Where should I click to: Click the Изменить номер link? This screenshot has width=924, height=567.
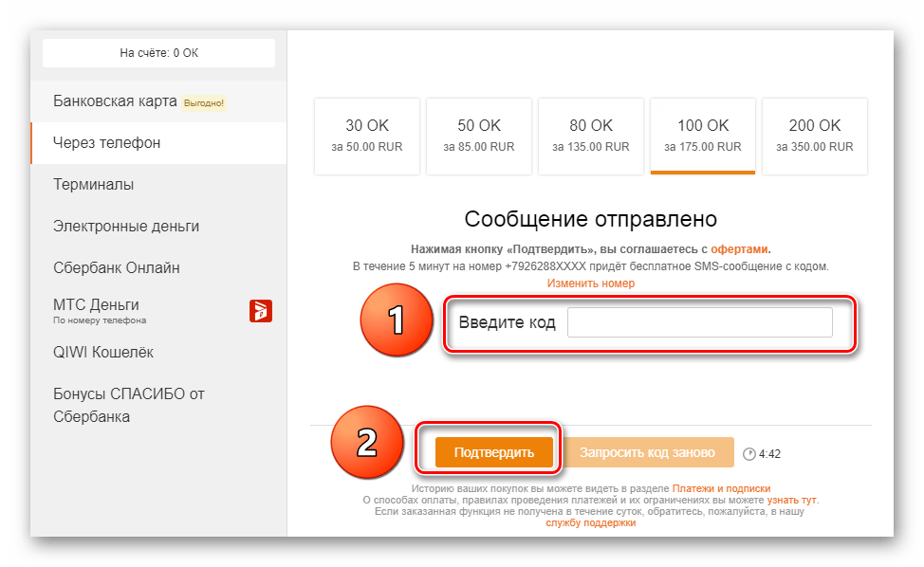590,283
